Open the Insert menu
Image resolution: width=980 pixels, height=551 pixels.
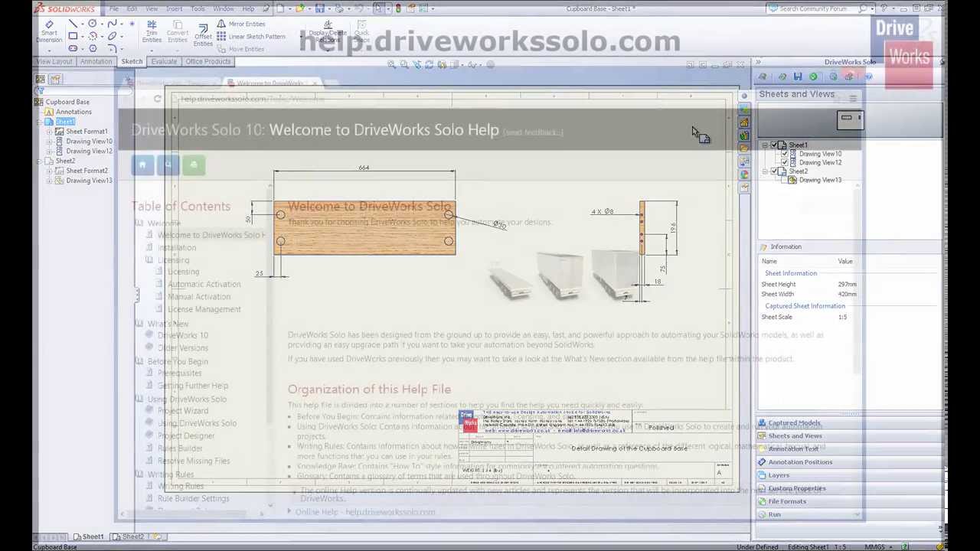click(x=175, y=8)
